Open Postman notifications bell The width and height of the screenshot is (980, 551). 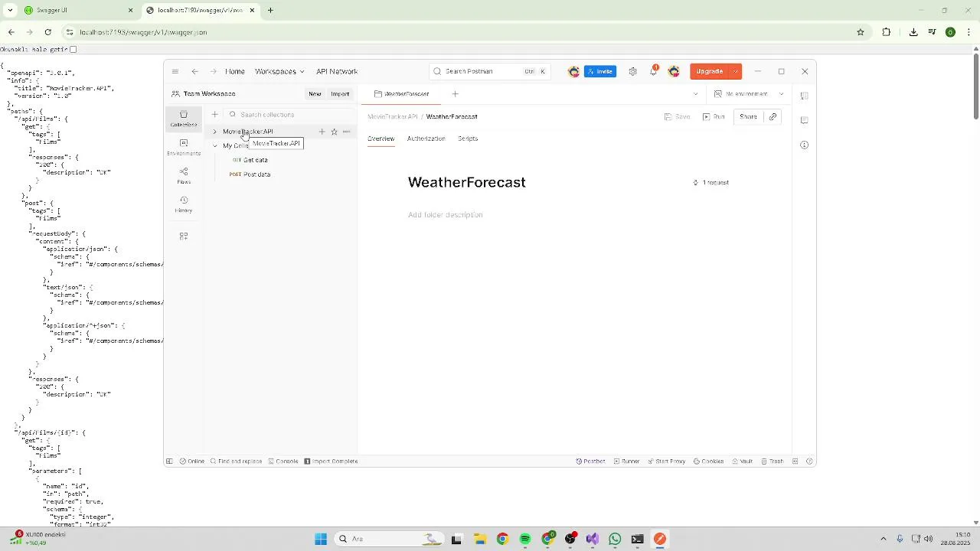(x=653, y=71)
